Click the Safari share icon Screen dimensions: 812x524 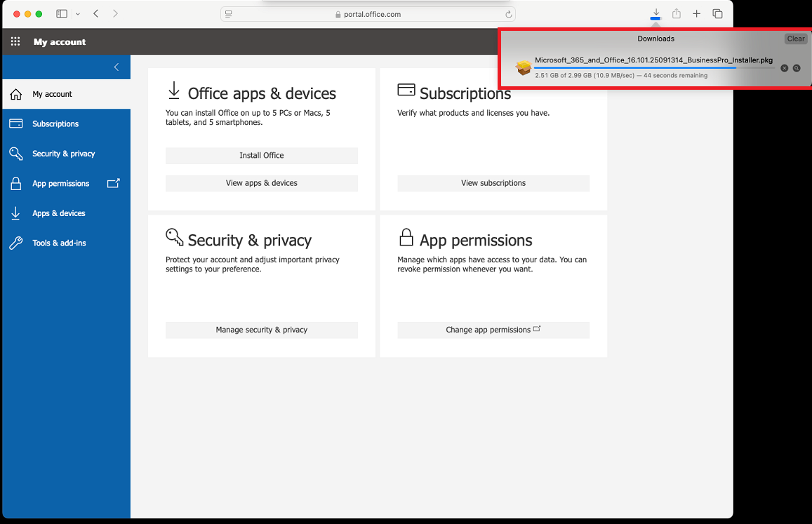(677, 14)
